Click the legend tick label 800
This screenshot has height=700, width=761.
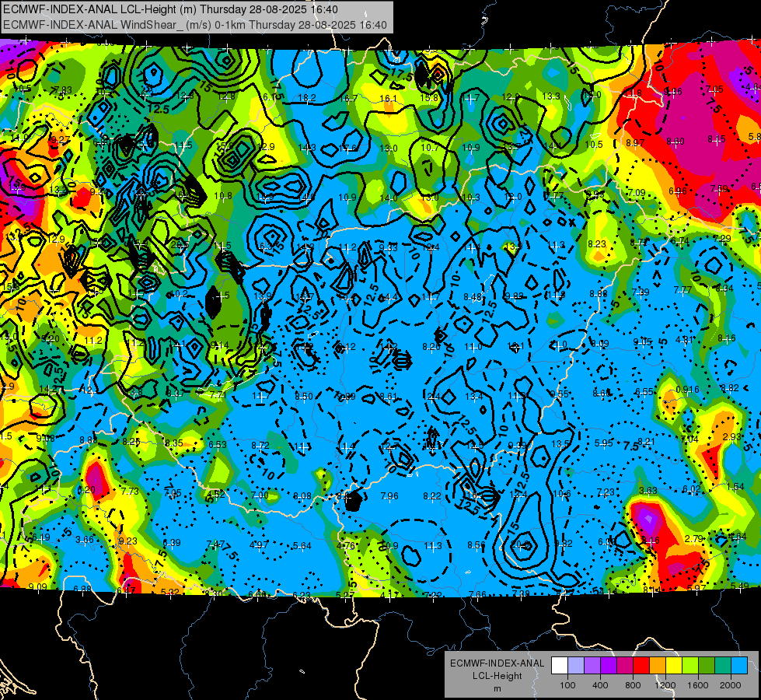[633, 685]
